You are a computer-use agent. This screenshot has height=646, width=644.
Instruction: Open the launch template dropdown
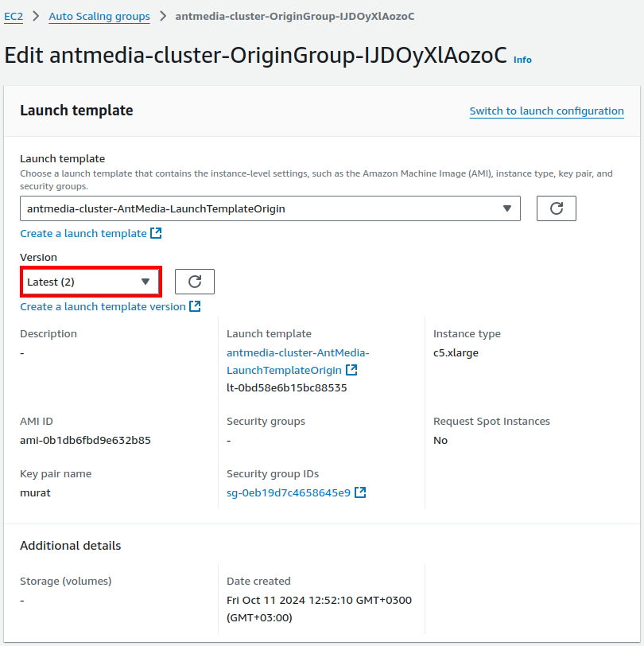(270, 208)
